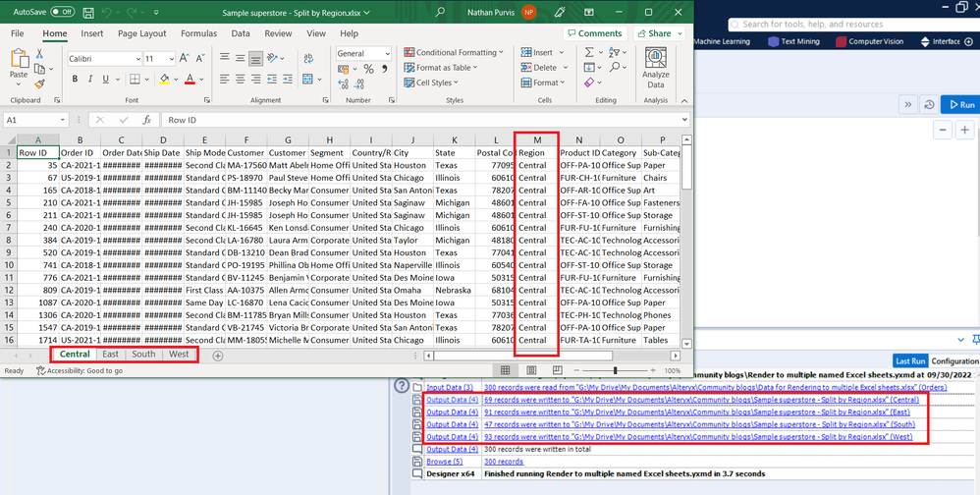
Task: Click Run button in Alteryx window
Action: point(961,105)
